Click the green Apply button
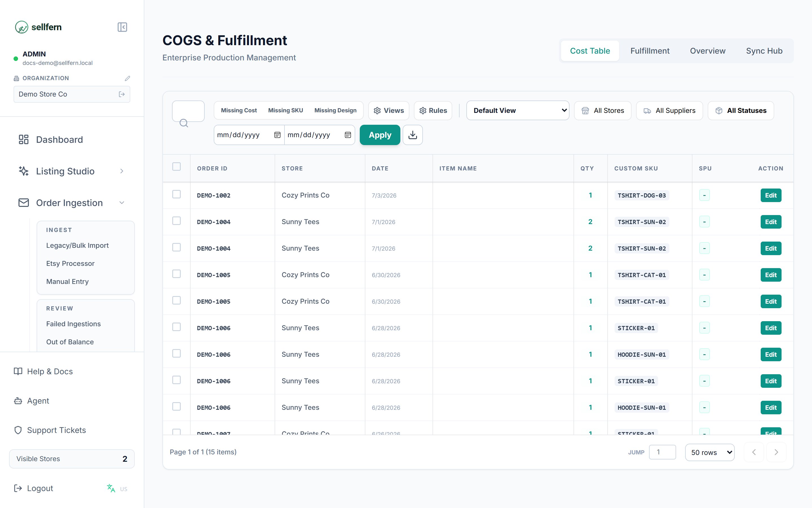This screenshot has width=812, height=508. click(380, 135)
